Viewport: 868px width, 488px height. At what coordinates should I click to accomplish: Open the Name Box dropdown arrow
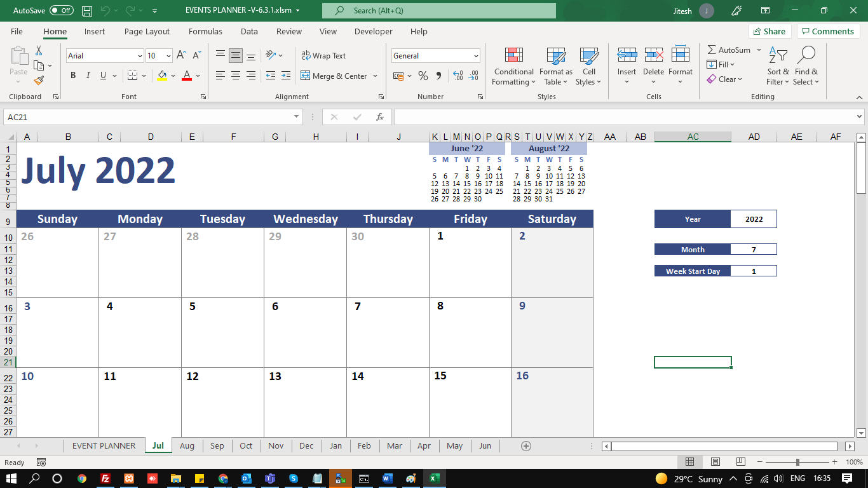tap(296, 117)
